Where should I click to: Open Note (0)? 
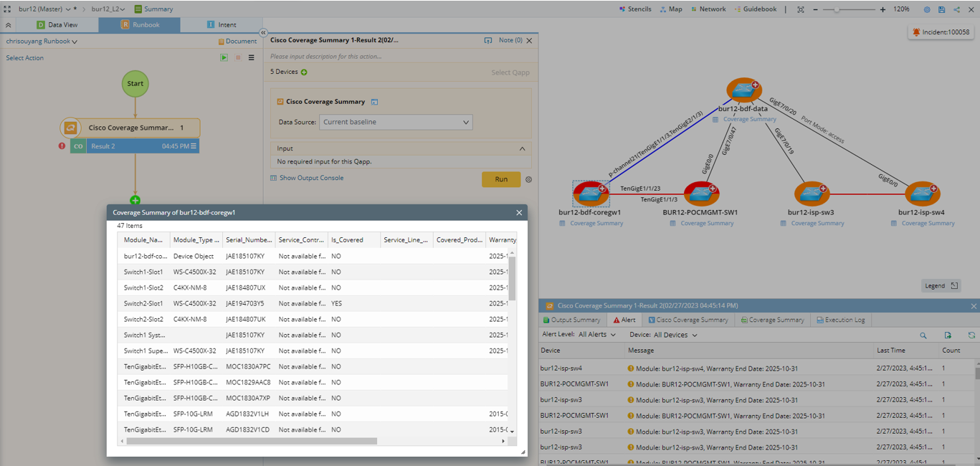click(510, 40)
